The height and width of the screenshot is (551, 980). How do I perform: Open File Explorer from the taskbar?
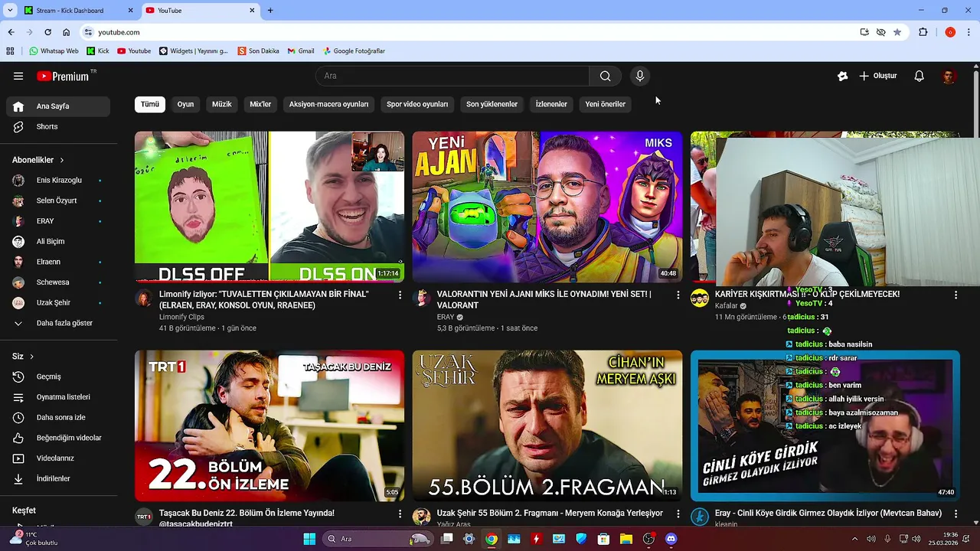[x=626, y=539]
